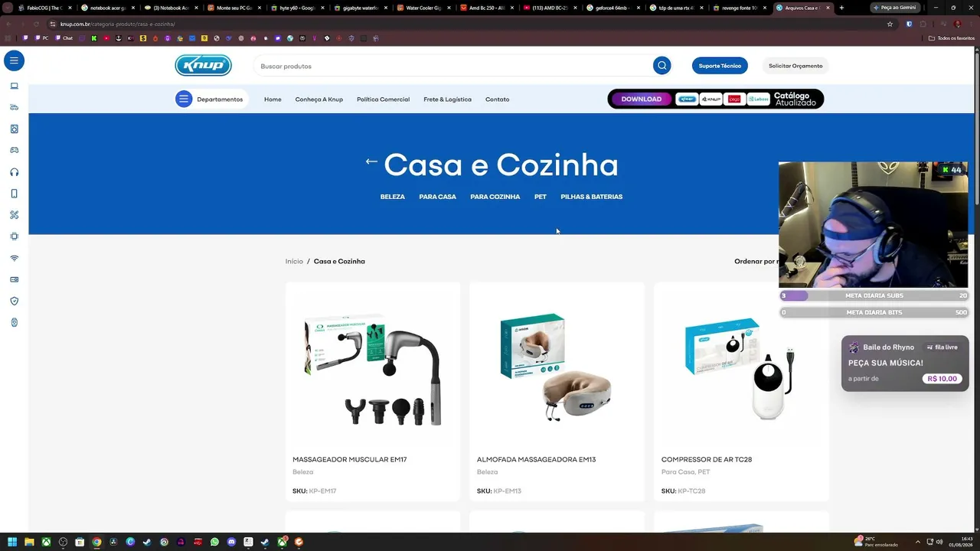Open Google Chrome from the taskbar
Screen dimensions: 980x551
(x=96, y=542)
